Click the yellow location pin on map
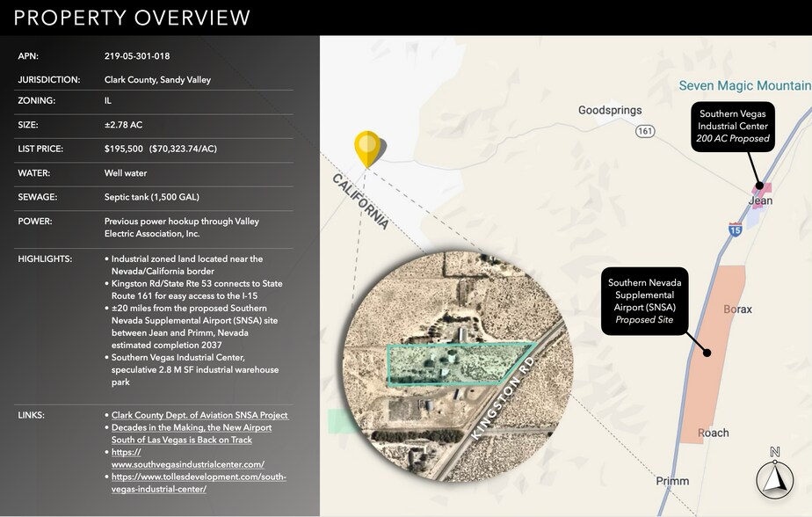Image resolution: width=812 pixels, height=517 pixels. tap(366, 148)
